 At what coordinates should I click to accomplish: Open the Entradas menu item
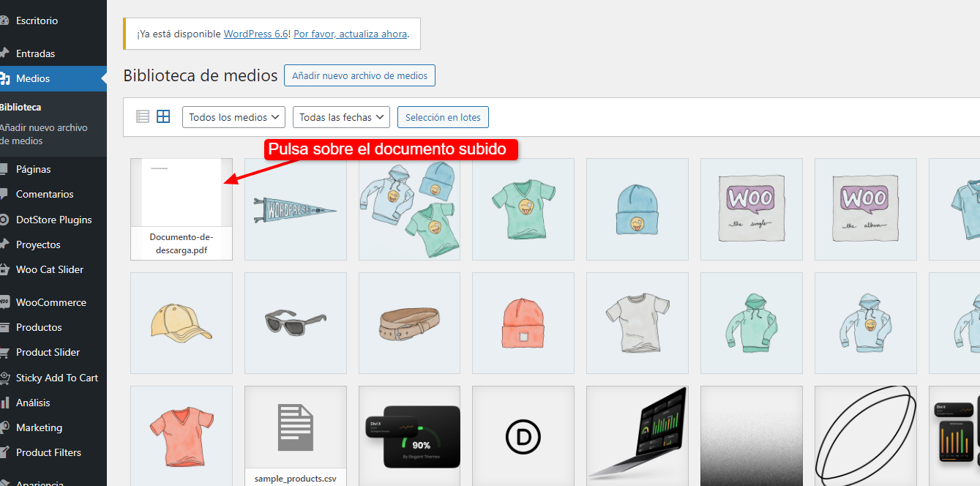(53, 53)
